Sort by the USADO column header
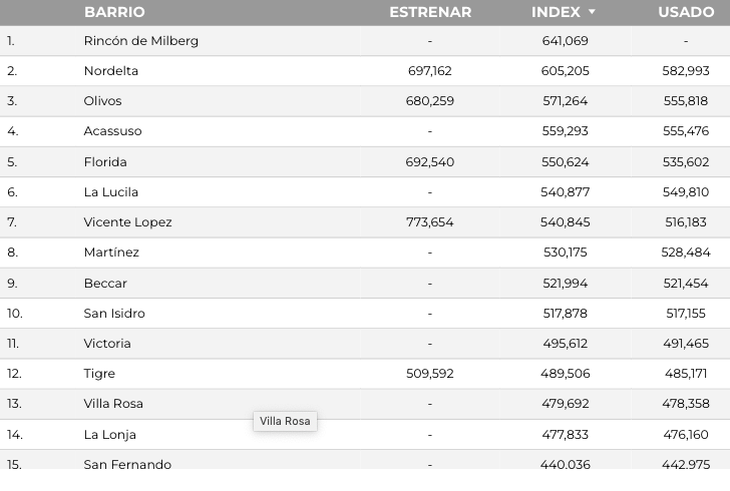Screen dimensions: 730x491 click(x=686, y=12)
